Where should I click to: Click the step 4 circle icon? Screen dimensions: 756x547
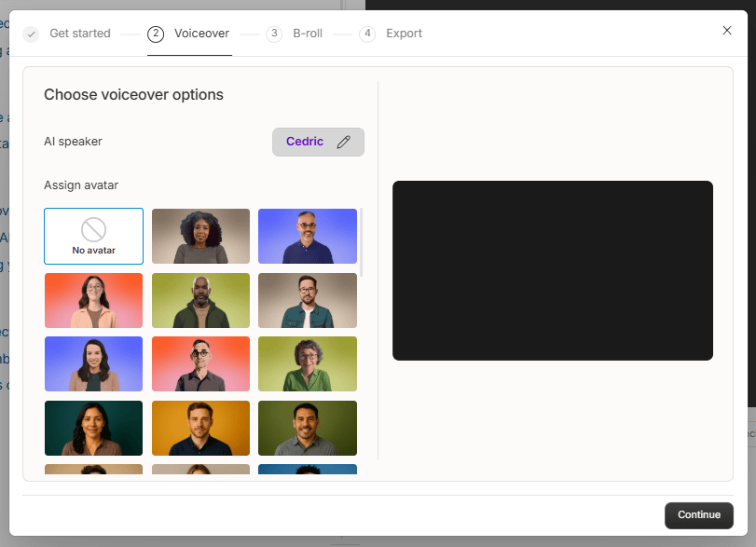pos(367,34)
